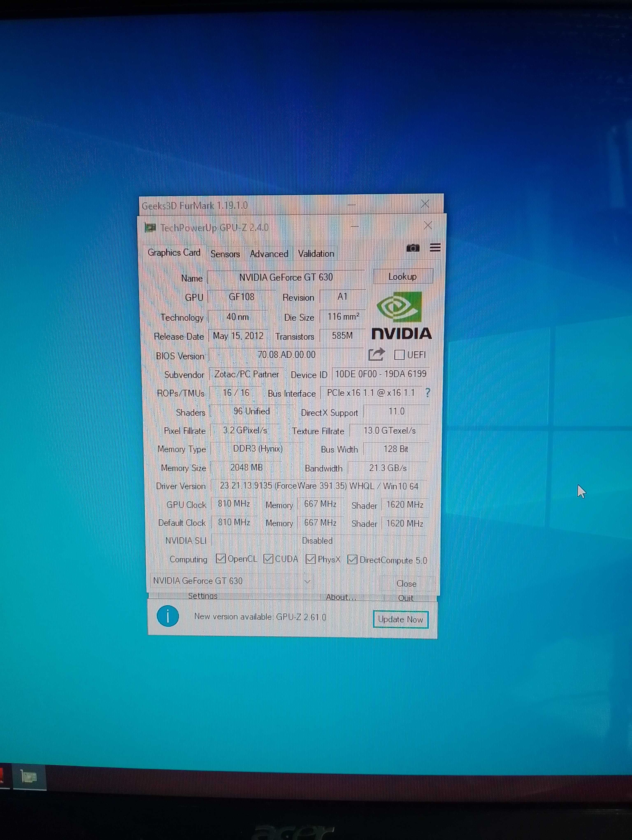Click the Release Date field May 15, 2012
The image size is (632, 840).
click(238, 336)
